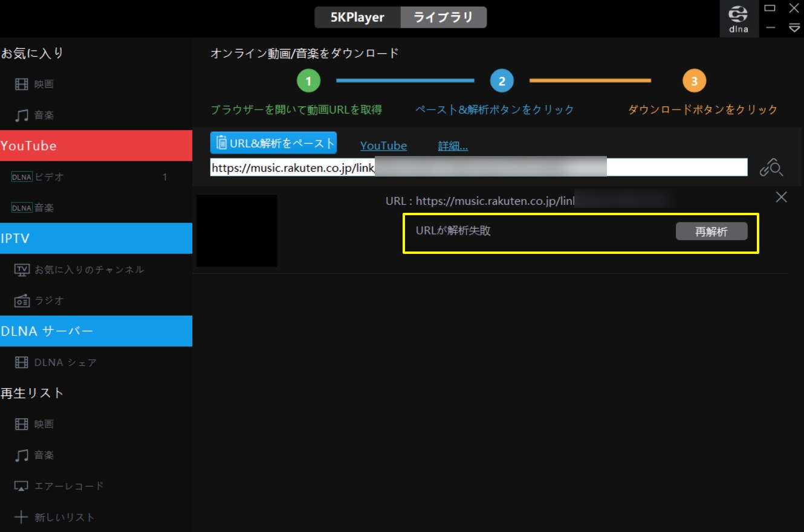Open the YouTube link

383,146
